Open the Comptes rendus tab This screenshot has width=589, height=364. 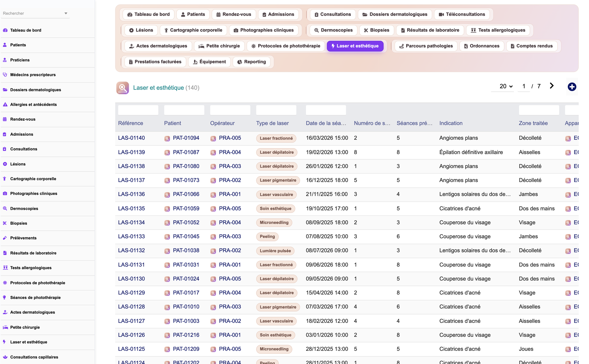click(x=532, y=46)
